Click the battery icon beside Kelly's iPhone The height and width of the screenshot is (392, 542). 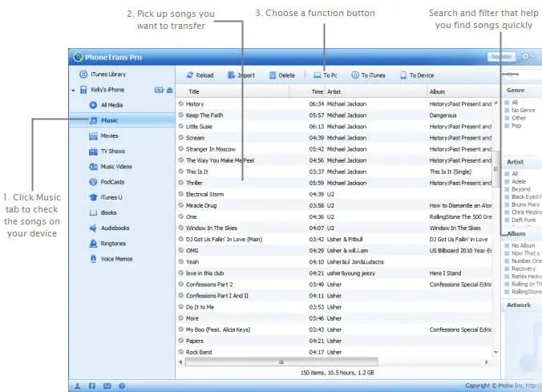click(x=159, y=90)
